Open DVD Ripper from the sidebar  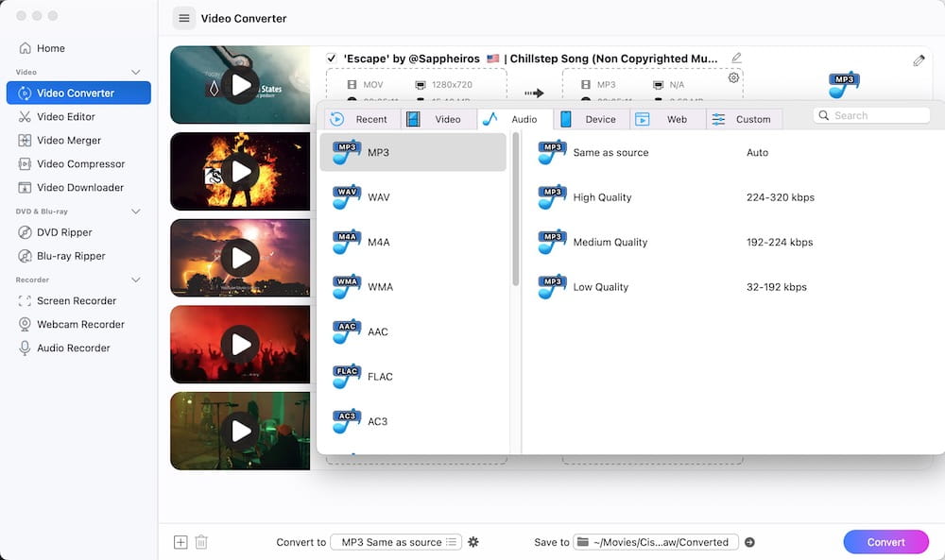(x=78, y=232)
